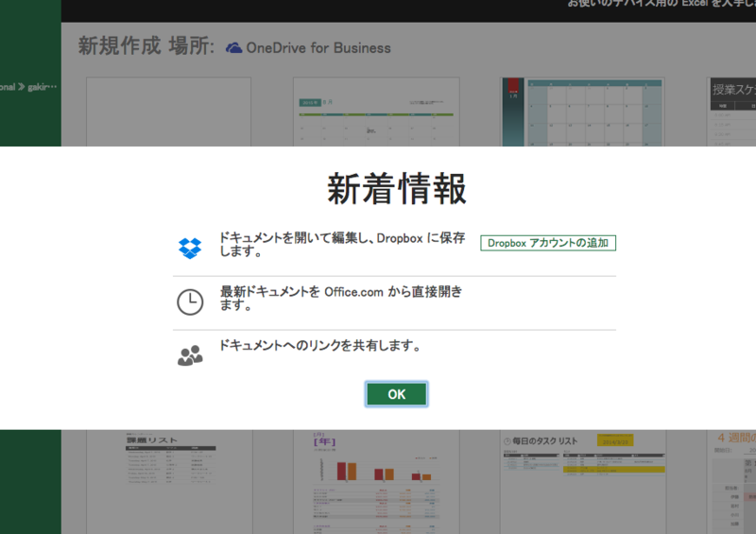Click the blue Dropbox logo icon

tap(190, 248)
